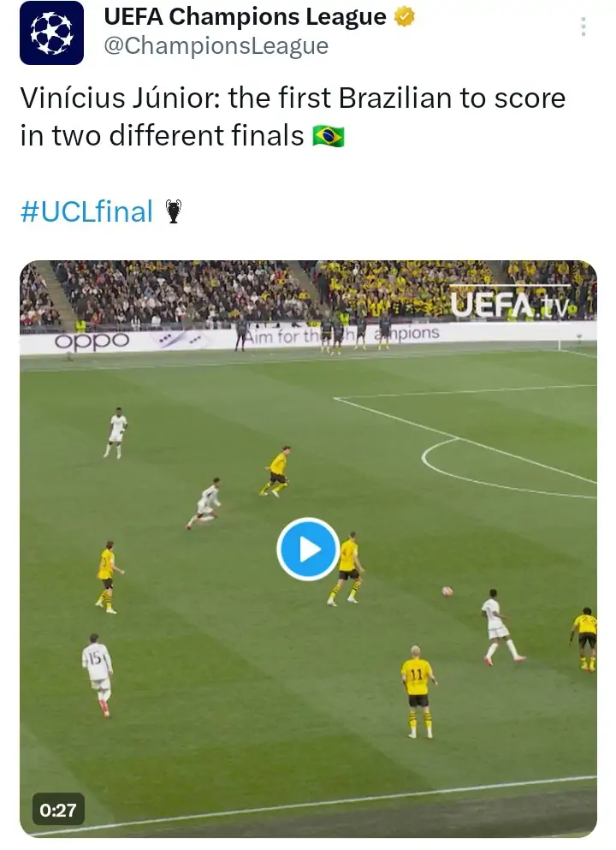Viewport: 616px width, 850px height.
Task: Open the three-dot more options menu
Action: [583, 27]
